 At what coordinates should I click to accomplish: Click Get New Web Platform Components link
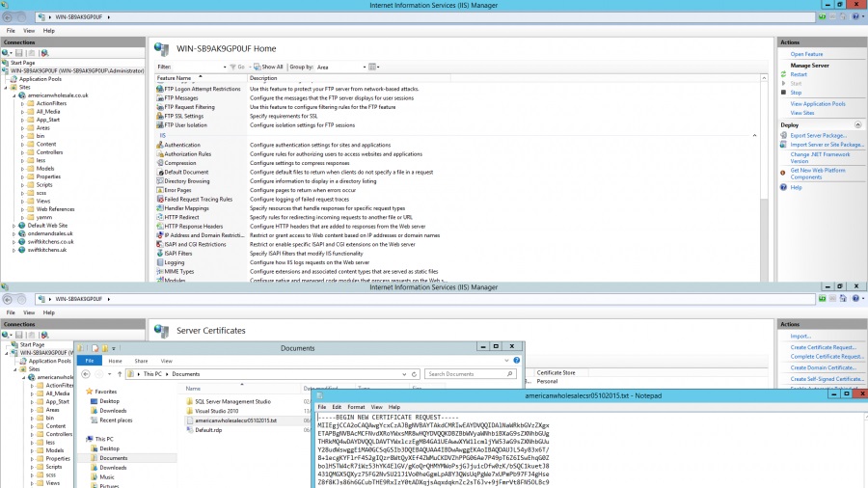pos(818,174)
